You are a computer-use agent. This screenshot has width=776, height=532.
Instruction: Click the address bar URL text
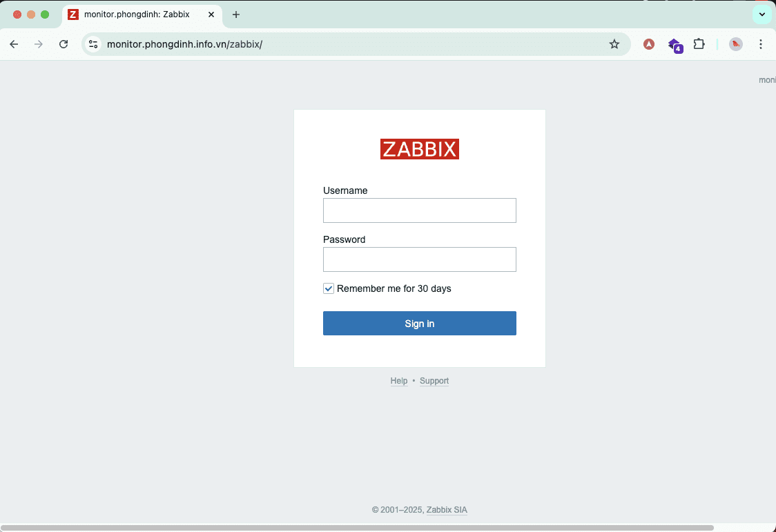(x=184, y=44)
